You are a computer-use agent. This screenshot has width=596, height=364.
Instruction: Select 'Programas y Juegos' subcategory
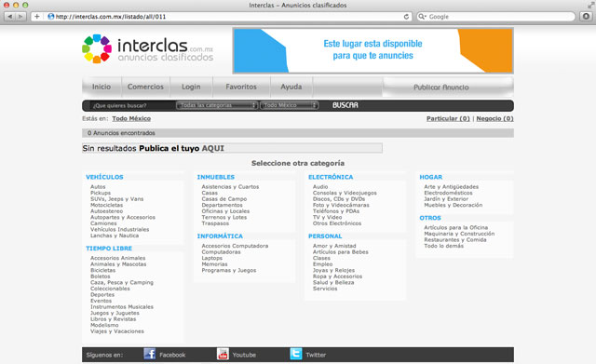(x=229, y=271)
